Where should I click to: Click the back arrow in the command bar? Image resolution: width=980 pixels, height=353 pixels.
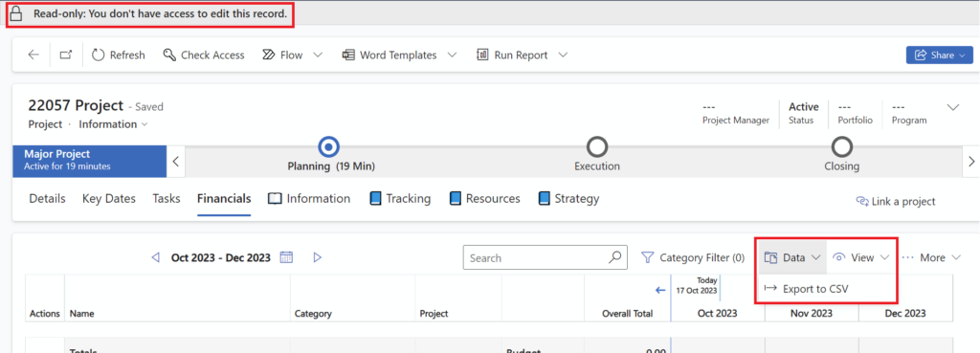pos(33,55)
